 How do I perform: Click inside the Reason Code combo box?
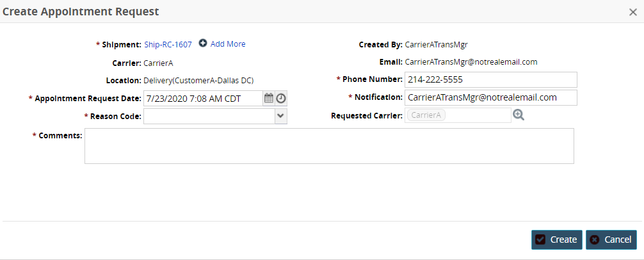tap(209, 116)
